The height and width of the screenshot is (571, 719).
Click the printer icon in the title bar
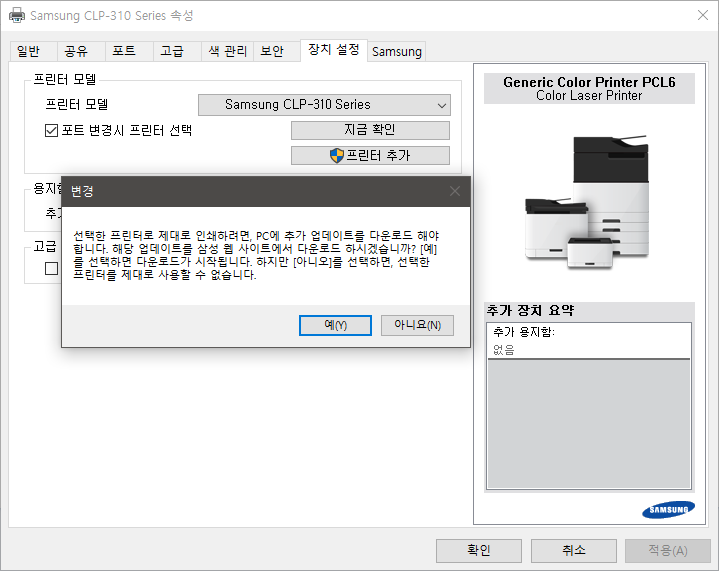[x=17, y=16]
